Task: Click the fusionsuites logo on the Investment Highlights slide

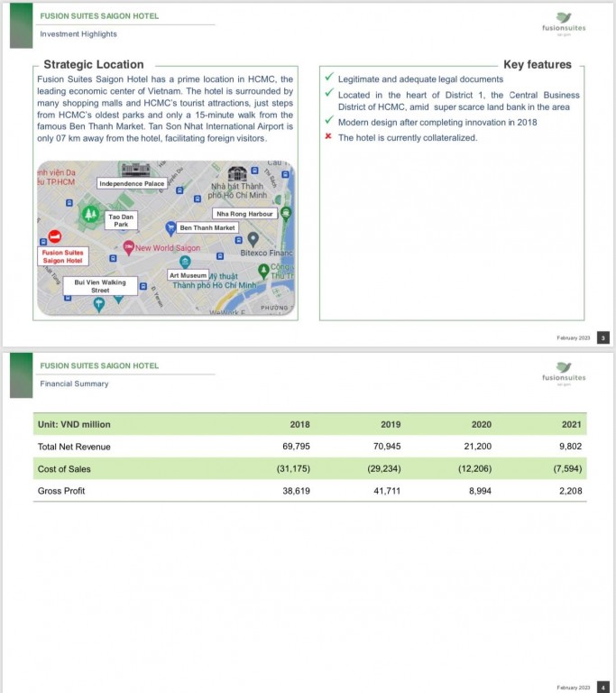Action: coord(564,23)
